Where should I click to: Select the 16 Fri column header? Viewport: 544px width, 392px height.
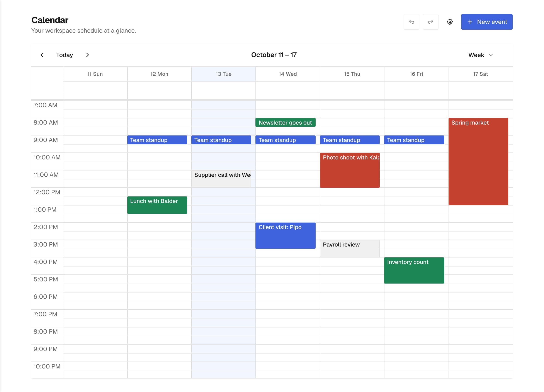(416, 74)
